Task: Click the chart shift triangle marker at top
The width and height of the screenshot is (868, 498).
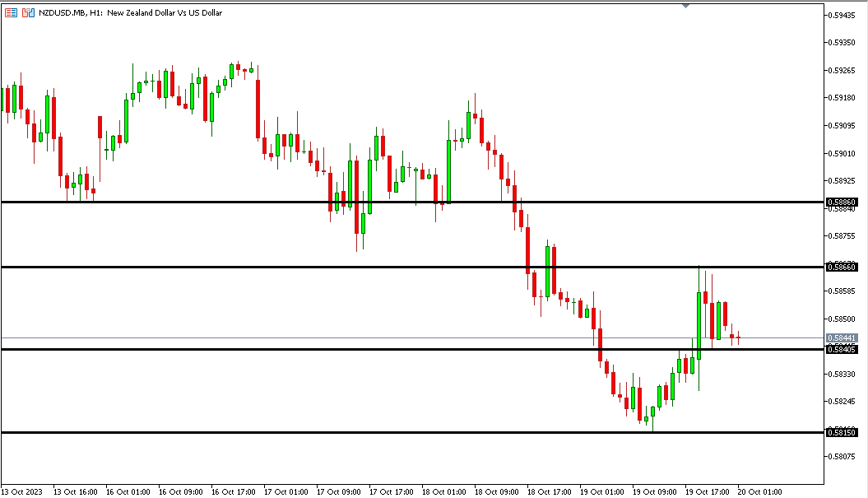Action: coord(686,6)
